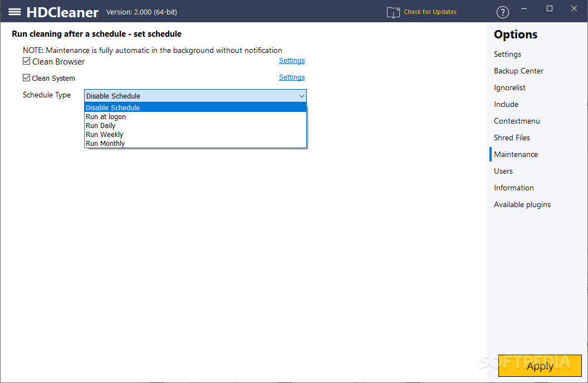Go to Settings in Options panel

click(x=507, y=55)
